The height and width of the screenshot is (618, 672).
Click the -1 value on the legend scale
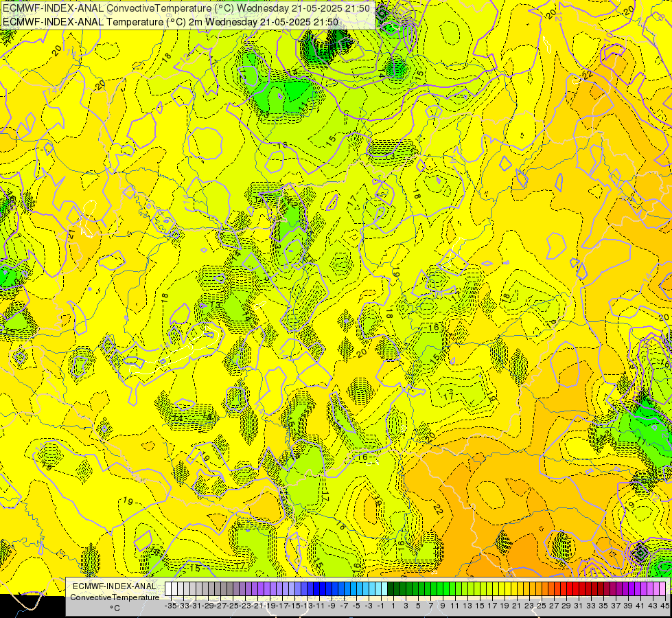(382, 606)
